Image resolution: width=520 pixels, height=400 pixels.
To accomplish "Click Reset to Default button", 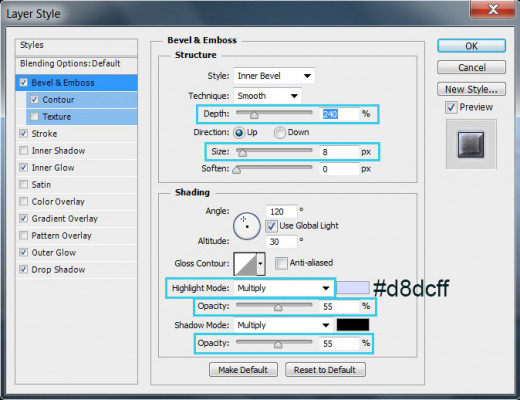I will coord(325,370).
